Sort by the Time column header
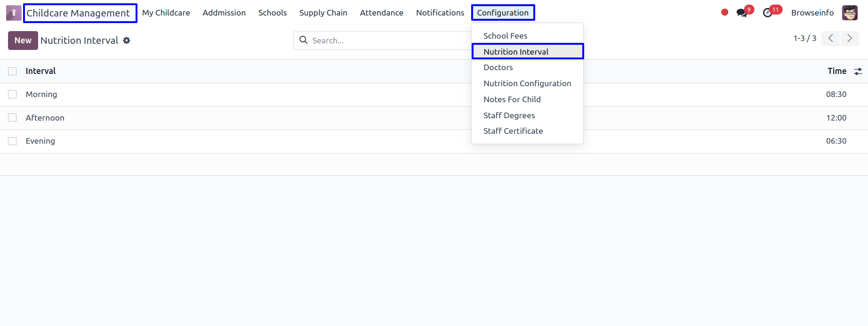The image size is (868, 326). (x=837, y=71)
